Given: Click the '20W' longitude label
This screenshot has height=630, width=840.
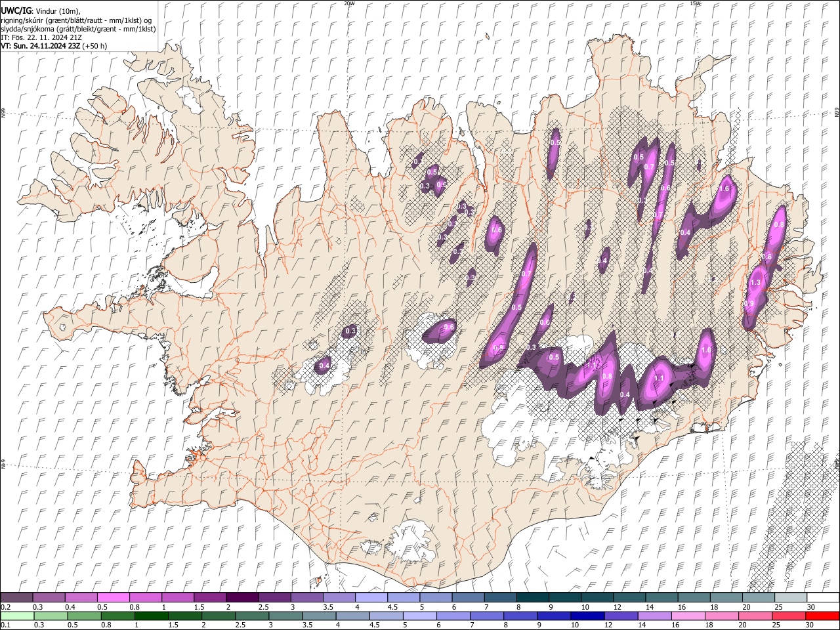Looking at the screenshot, I should [x=349, y=3].
